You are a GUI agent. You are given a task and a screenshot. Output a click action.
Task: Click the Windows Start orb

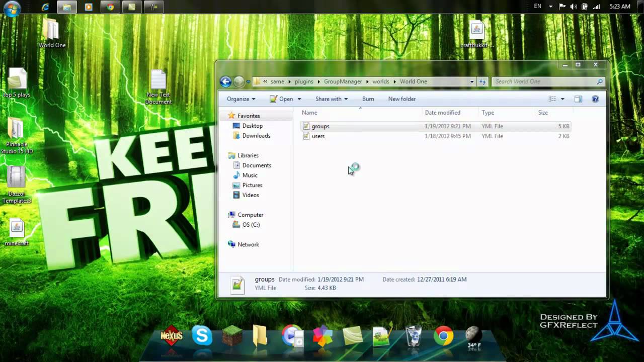pyautogui.click(x=12, y=9)
